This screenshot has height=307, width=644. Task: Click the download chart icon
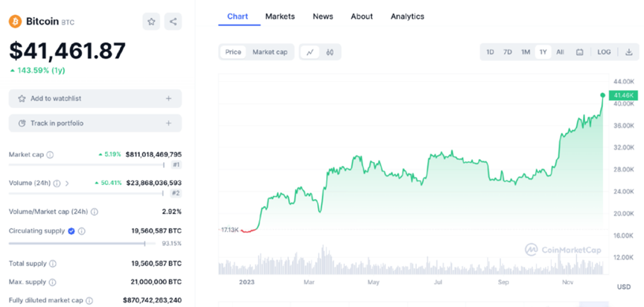tap(628, 52)
